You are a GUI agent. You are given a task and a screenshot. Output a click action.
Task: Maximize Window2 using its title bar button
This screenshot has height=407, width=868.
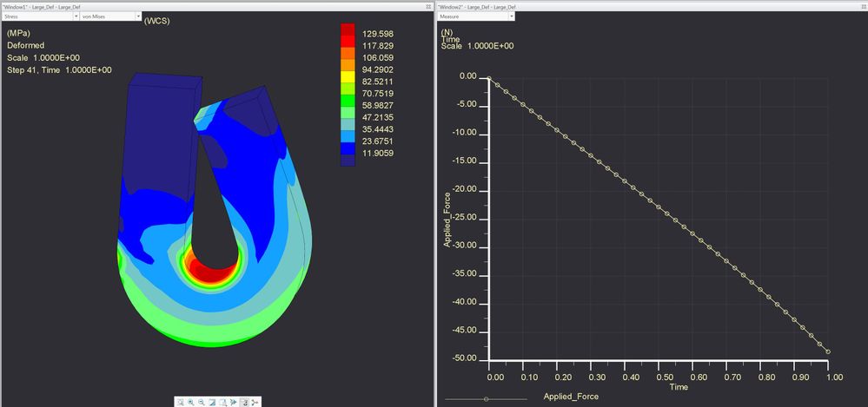click(x=863, y=6)
